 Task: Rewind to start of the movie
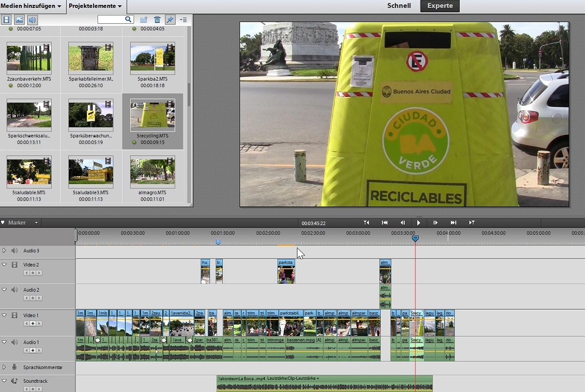(385, 223)
